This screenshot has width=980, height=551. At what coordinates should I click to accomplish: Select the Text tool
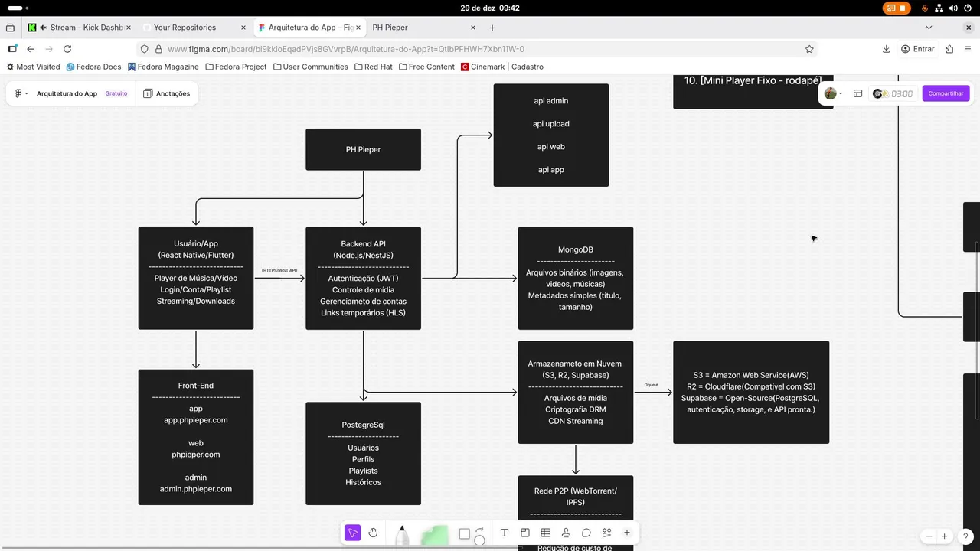[505, 533]
